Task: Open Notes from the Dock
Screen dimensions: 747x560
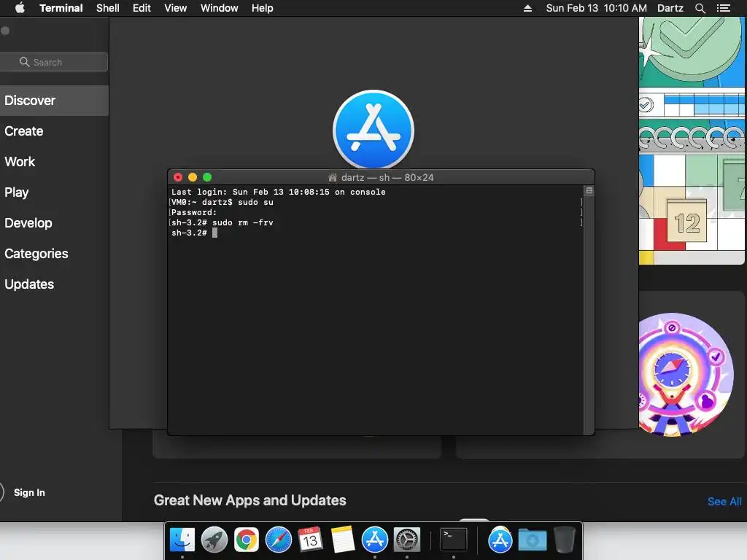Action: coord(343,540)
